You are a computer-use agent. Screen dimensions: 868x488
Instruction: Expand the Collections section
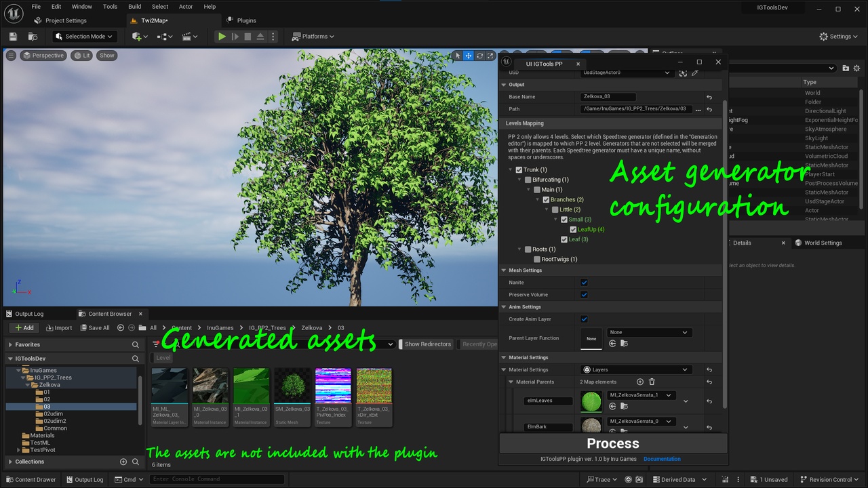(10, 462)
